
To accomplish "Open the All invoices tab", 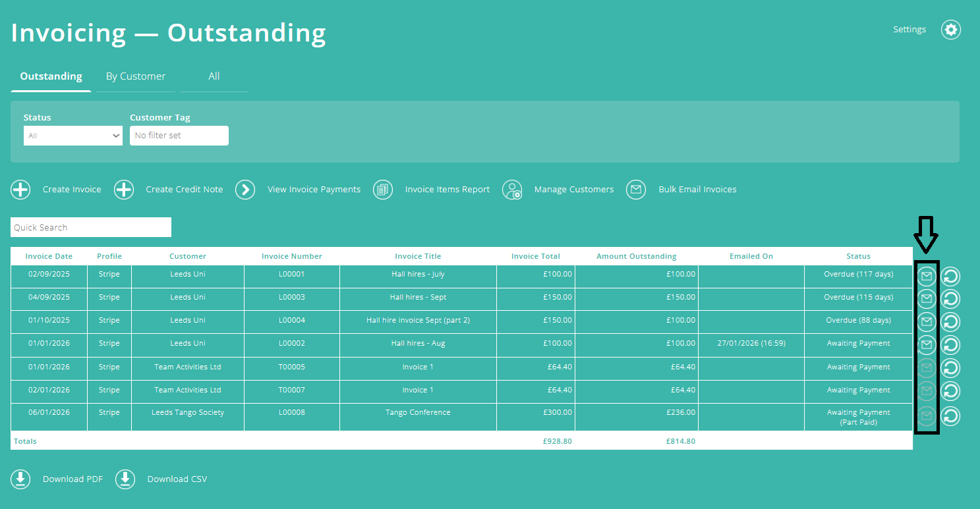I will [x=214, y=76].
